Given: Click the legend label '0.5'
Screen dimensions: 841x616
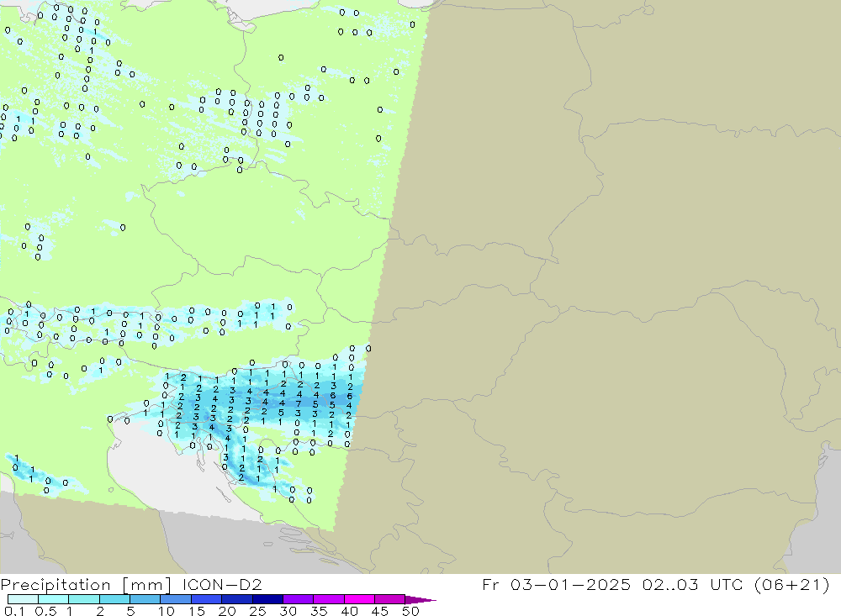Looking at the screenshot, I should pyautogui.click(x=45, y=611).
